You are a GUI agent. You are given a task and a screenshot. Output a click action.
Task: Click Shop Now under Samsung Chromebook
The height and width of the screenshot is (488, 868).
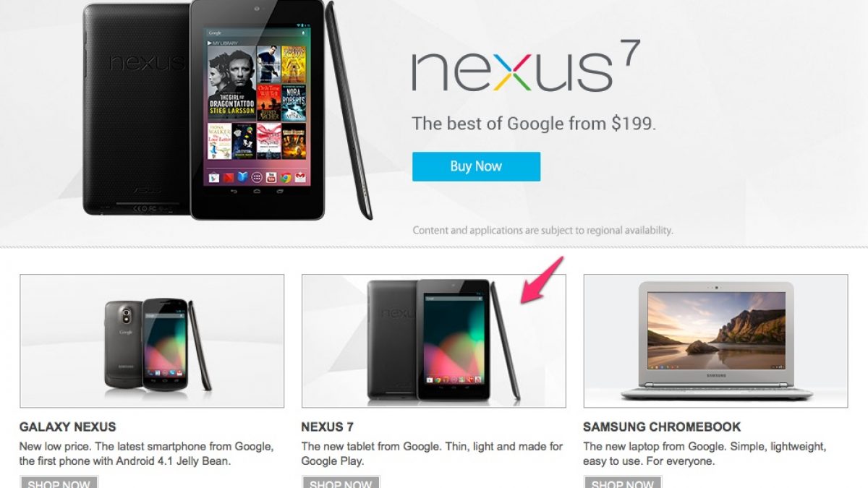coord(623,482)
